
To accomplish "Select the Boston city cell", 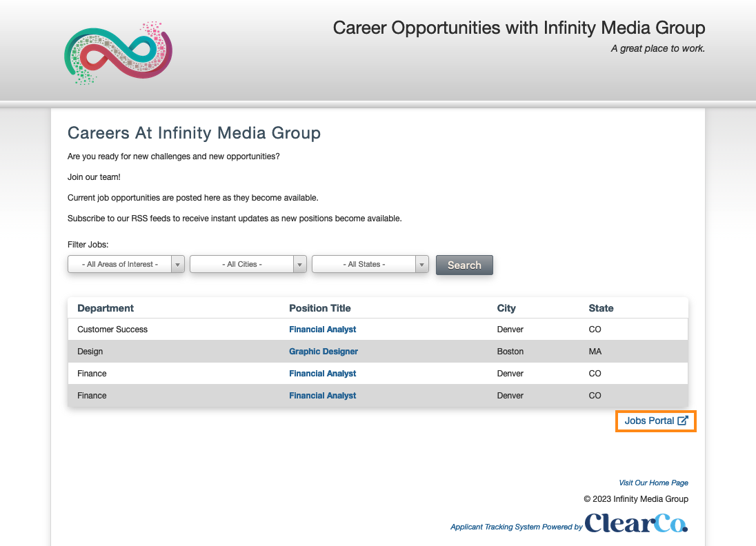I will click(x=510, y=352).
